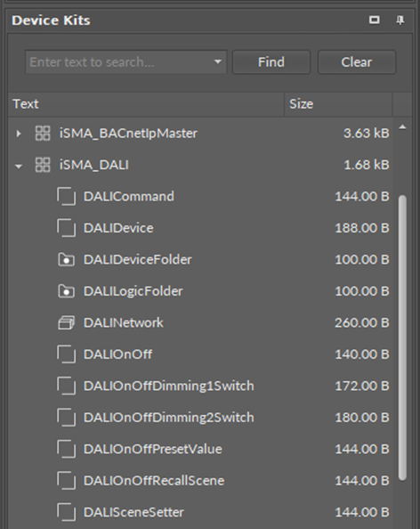Viewport: 420px width, 529px height.
Task: Sort by the Text column header
Action: click(x=146, y=104)
